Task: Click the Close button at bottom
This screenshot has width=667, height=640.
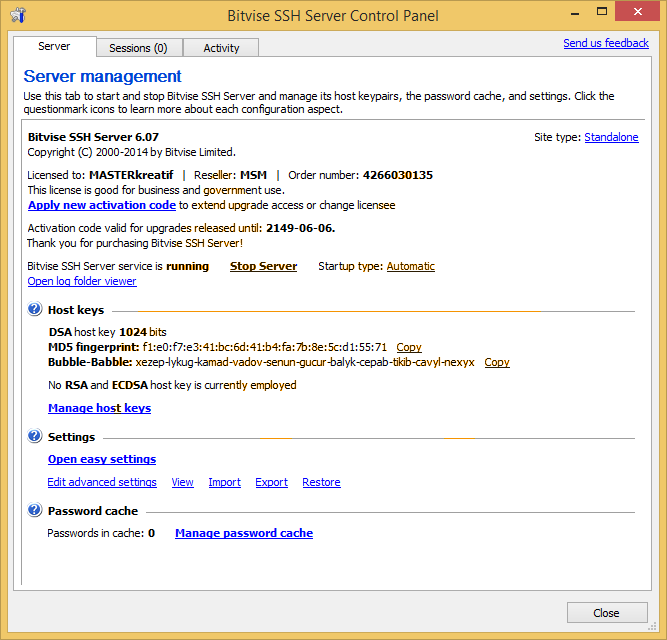Action: pos(607,613)
